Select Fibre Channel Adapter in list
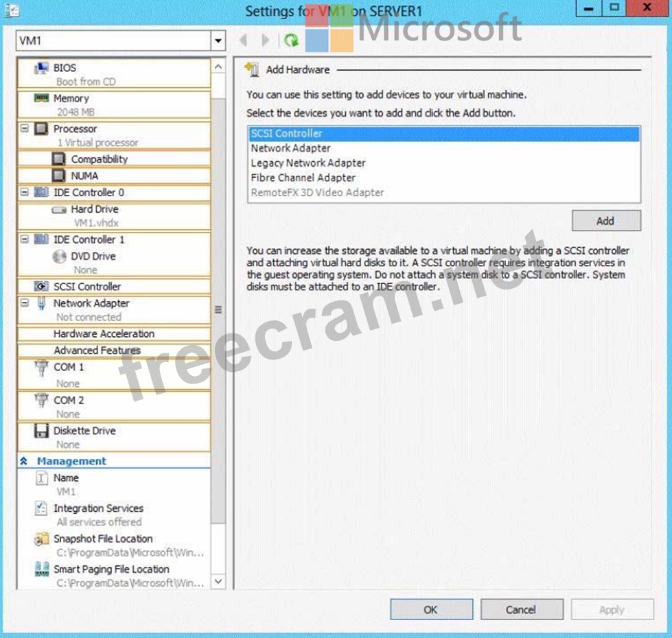 tap(444, 178)
